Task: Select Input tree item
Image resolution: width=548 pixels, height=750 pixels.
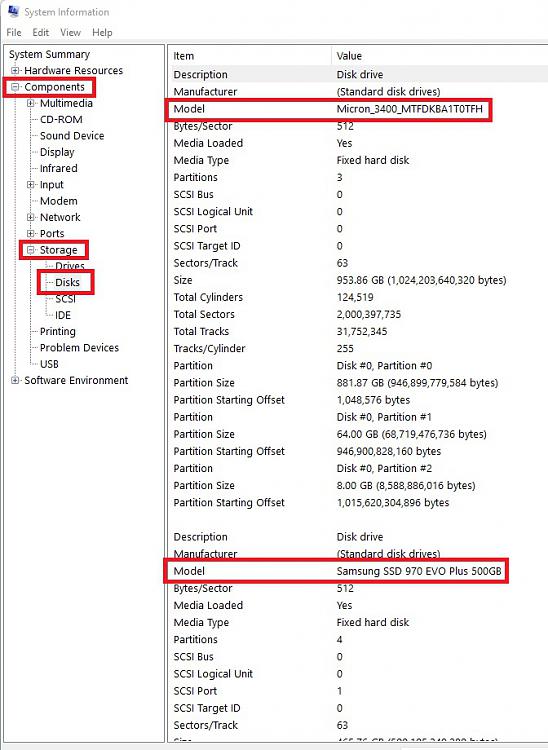Action: click(52, 185)
